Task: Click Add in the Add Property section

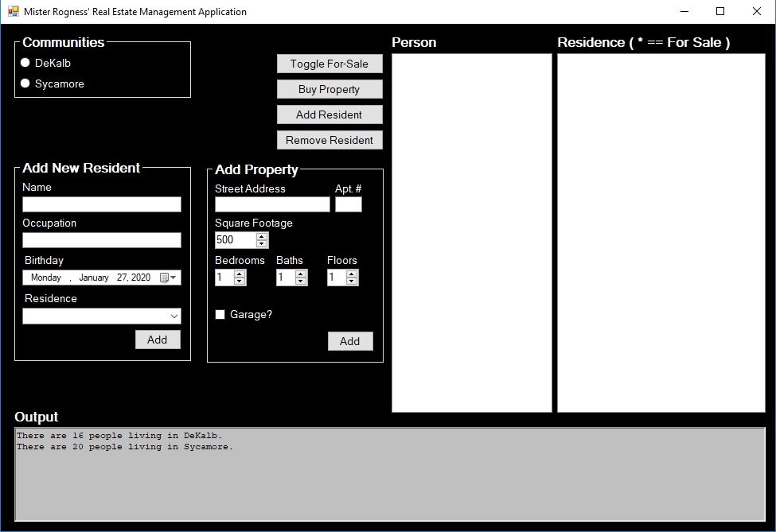Action: click(350, 340)
